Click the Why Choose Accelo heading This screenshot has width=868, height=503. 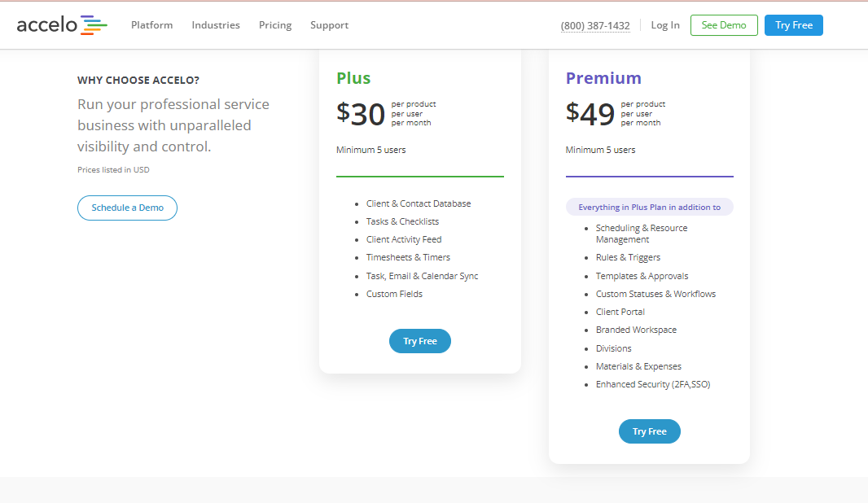(138, 81)
